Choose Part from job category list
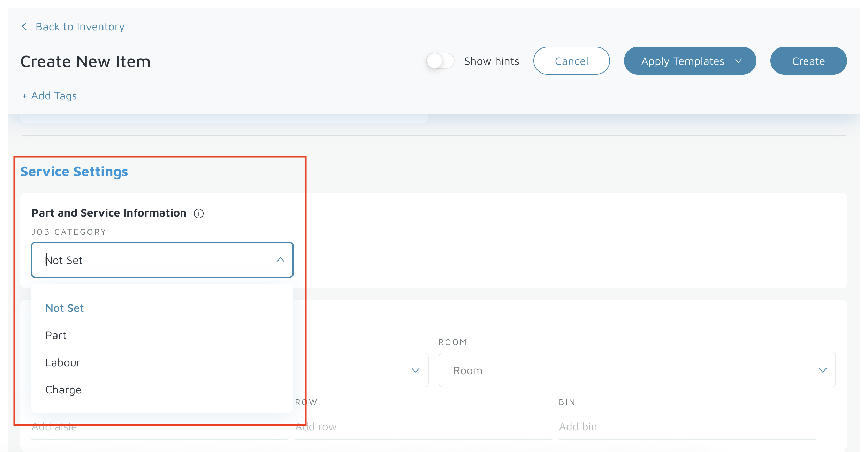Image resolution: width=868 pixels, height=452 pixels. coord(56,336)
